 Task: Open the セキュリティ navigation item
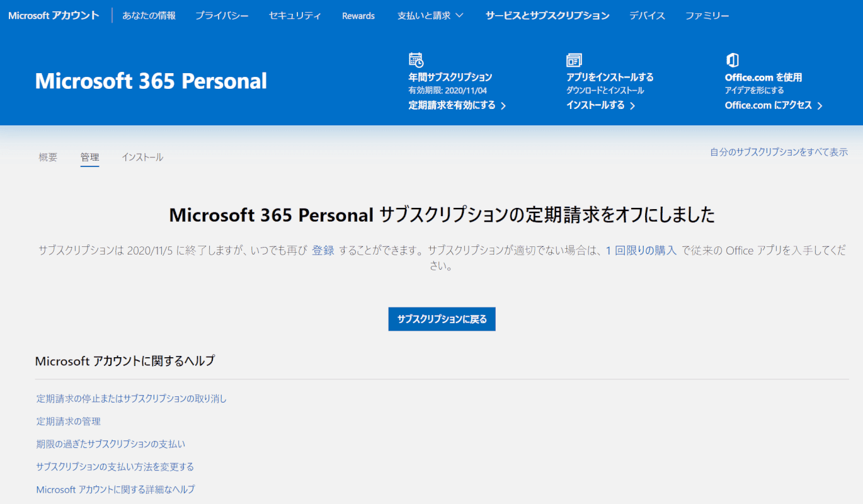[x=295, y=16]
